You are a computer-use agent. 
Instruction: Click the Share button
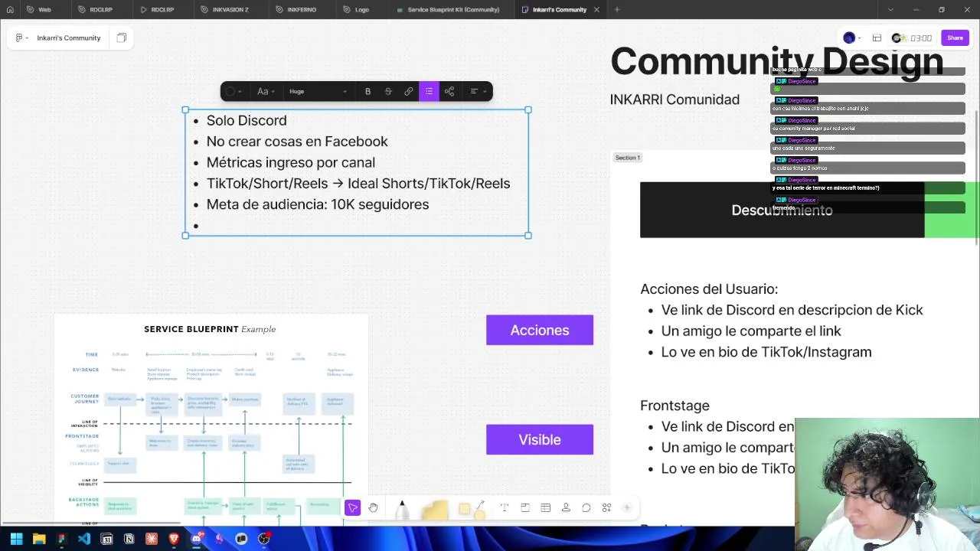point(955,37)
